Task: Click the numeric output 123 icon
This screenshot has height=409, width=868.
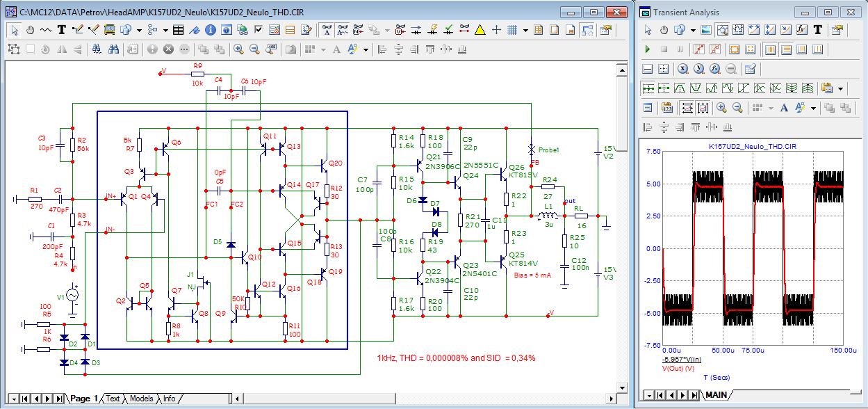Action: click(x=667, y=108)
